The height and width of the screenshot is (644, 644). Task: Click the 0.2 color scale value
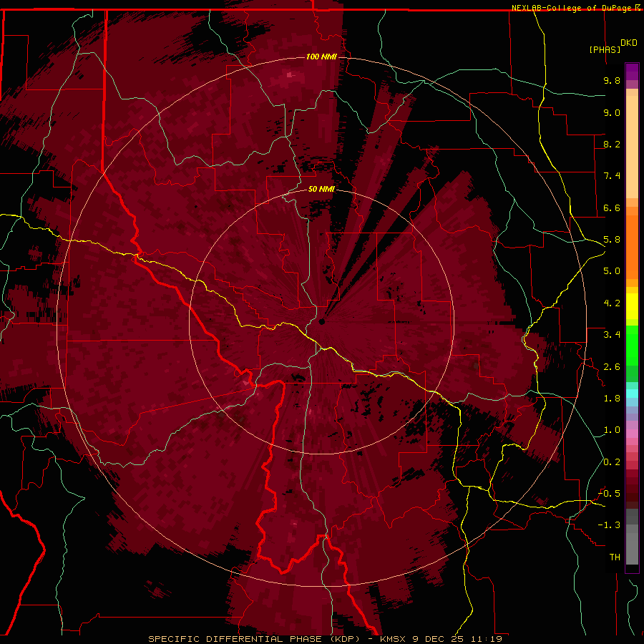tap(612, 462)
